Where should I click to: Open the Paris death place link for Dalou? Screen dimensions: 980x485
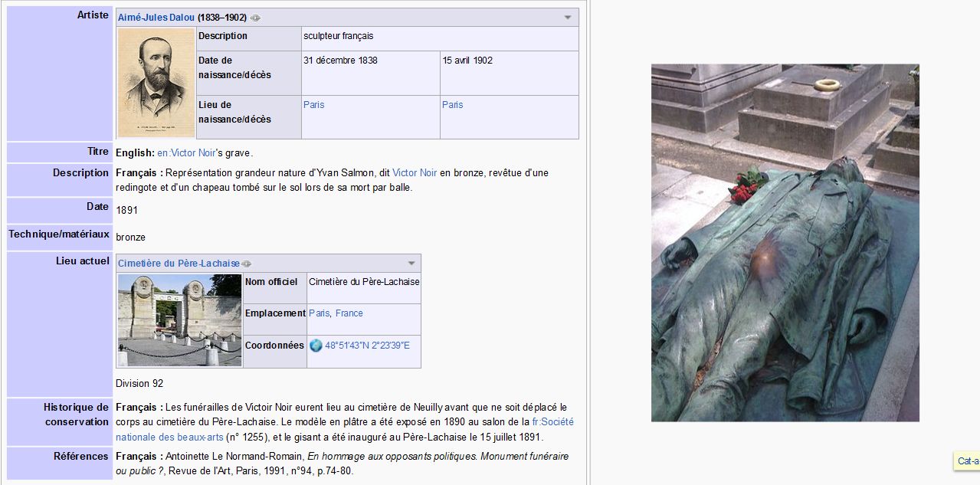pyautogui.click(x=452, y=105)
